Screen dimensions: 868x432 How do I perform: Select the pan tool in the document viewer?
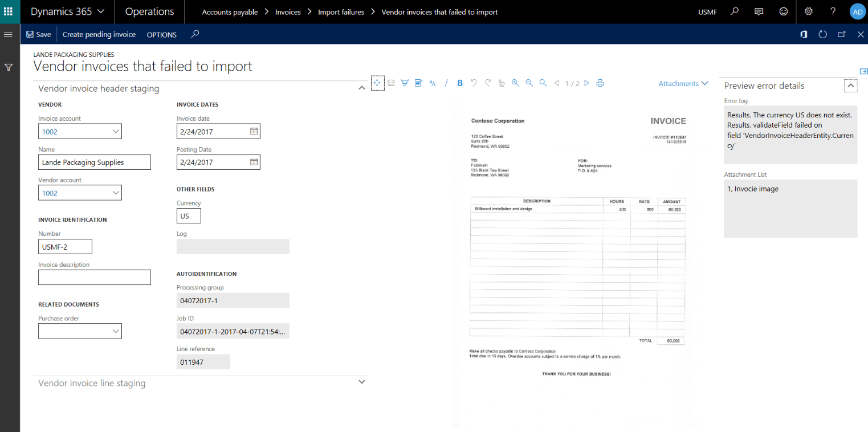point(377,83)
